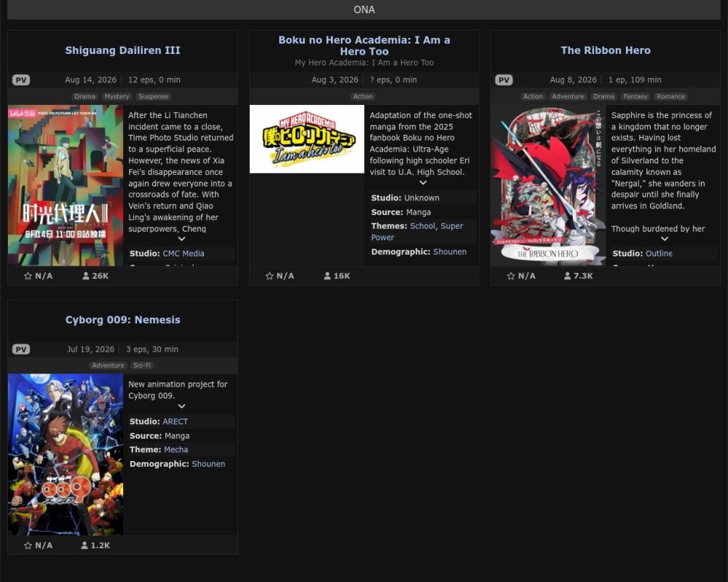Select the Fantasy genre tag
The image size is (728, 582).
635,97
